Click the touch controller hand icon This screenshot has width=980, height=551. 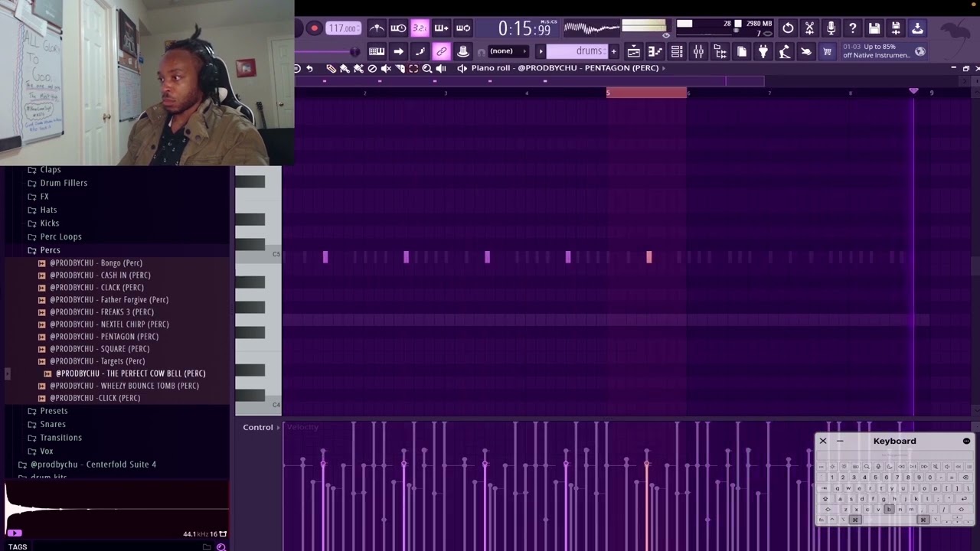tap(805, 51)
